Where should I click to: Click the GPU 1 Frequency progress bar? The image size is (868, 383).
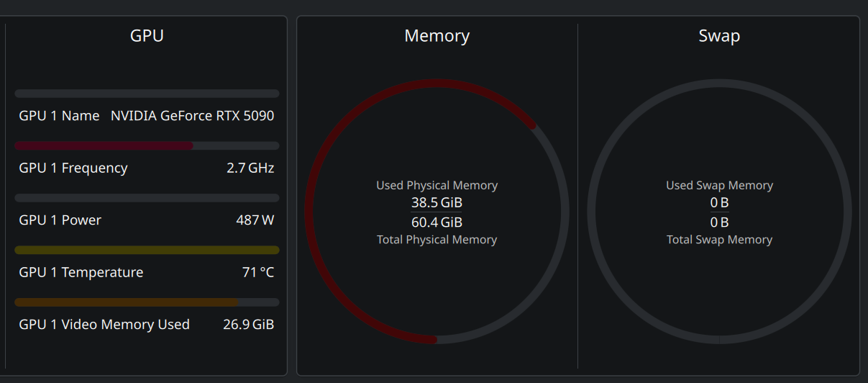[x=147, y=145]
